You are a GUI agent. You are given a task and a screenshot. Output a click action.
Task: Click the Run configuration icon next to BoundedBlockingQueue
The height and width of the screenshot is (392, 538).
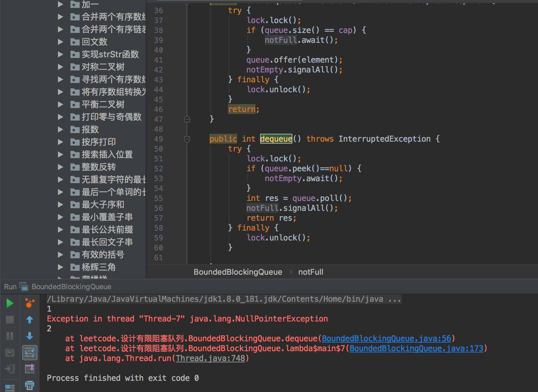click(x=24, y=287)
